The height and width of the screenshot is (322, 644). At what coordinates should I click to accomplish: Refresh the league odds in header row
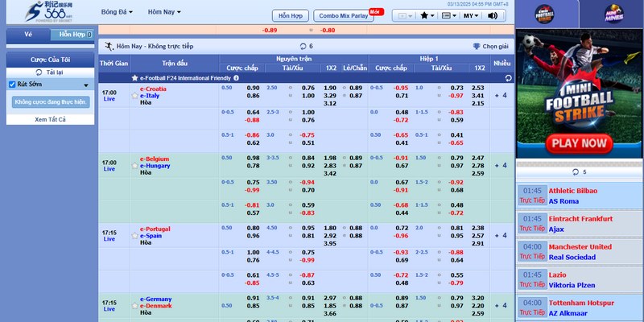pos(508,78)
